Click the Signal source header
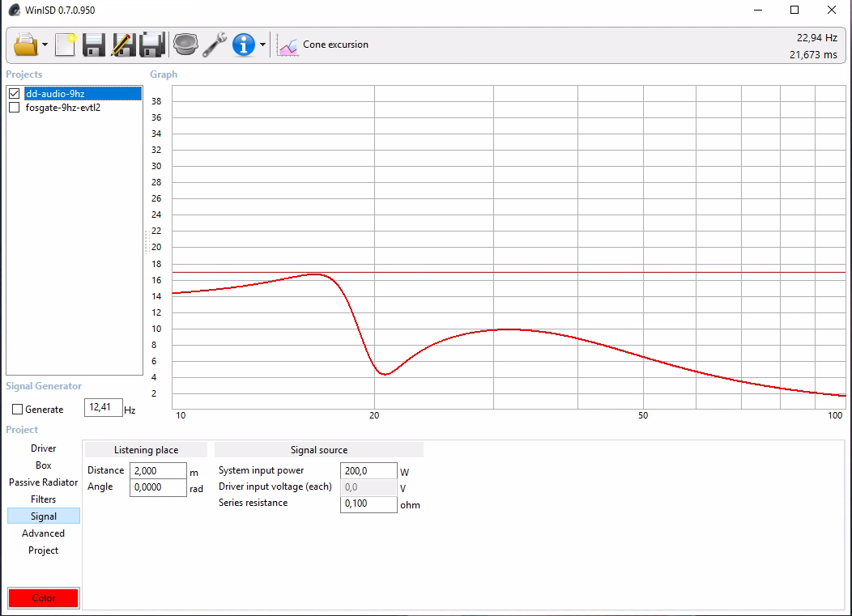Viewport: 852px width, 616px height. pyautogui.click(x=319, y=450)
